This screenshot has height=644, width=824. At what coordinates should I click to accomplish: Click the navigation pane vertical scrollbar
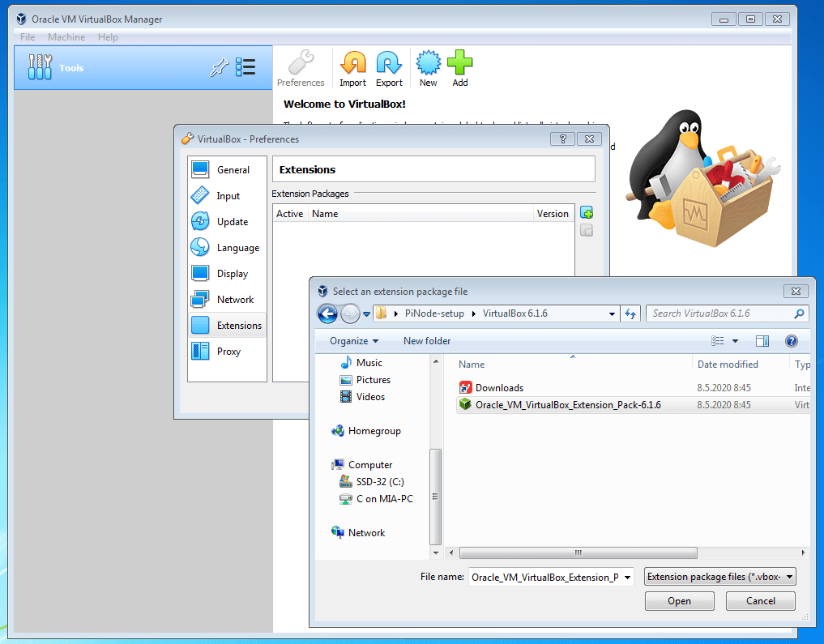(435, 497)
